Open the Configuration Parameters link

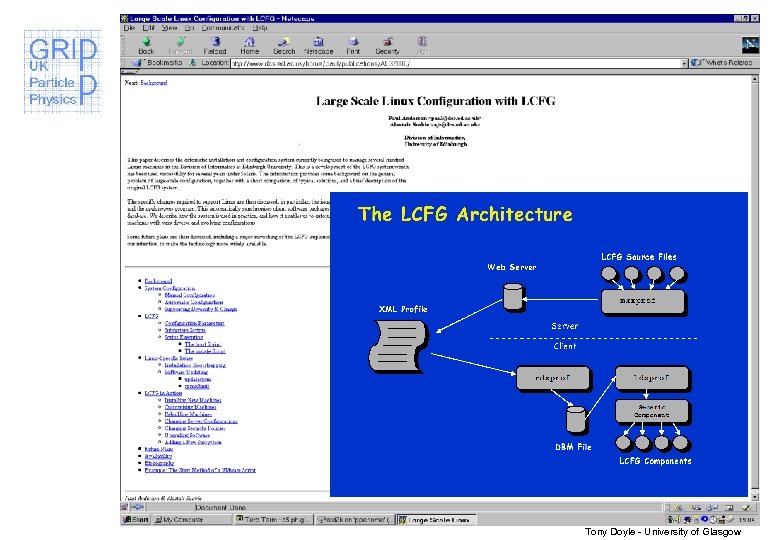[x=195, y=323]
